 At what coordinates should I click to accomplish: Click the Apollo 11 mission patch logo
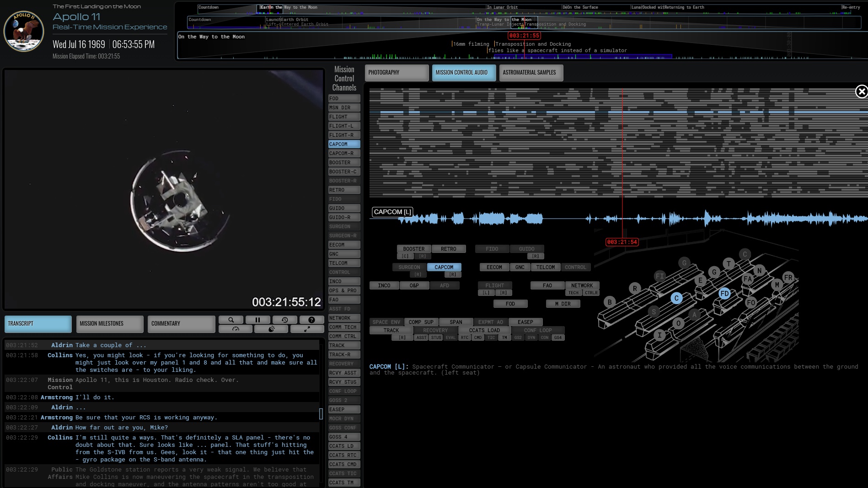coord(24,32)
